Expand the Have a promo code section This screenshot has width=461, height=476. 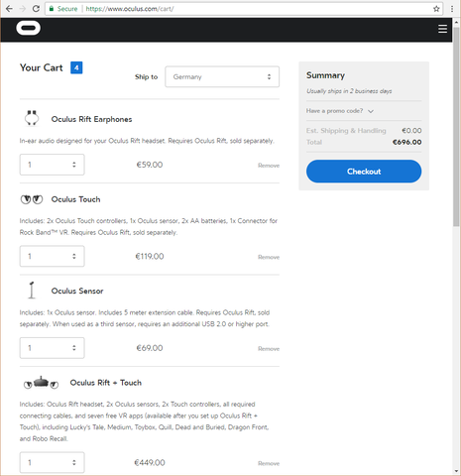pyautogui.click(x=340, y=111)
